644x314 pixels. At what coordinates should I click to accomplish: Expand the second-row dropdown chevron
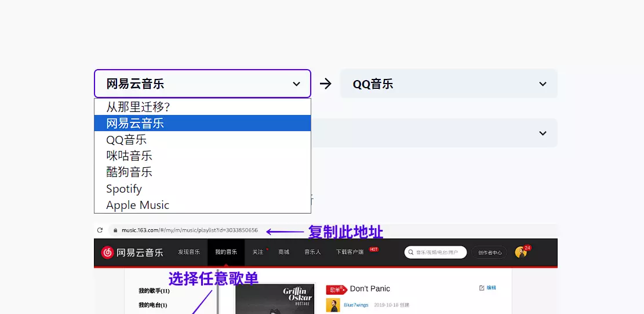click(543, 133)
